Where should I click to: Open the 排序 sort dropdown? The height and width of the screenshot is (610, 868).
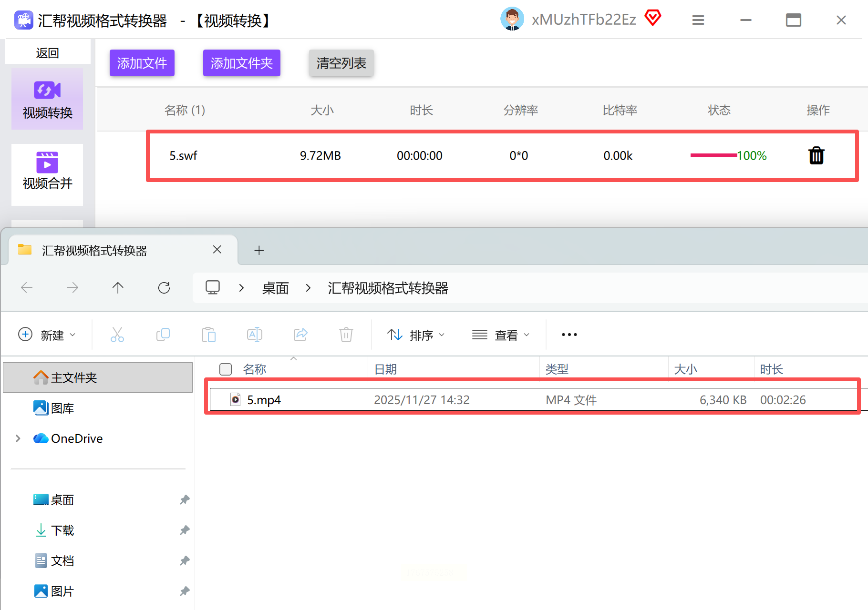tap(416, 335)
